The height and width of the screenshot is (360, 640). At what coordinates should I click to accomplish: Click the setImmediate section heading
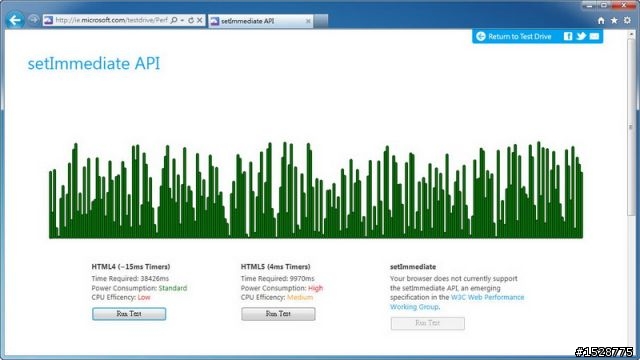[x=413, y=267]
